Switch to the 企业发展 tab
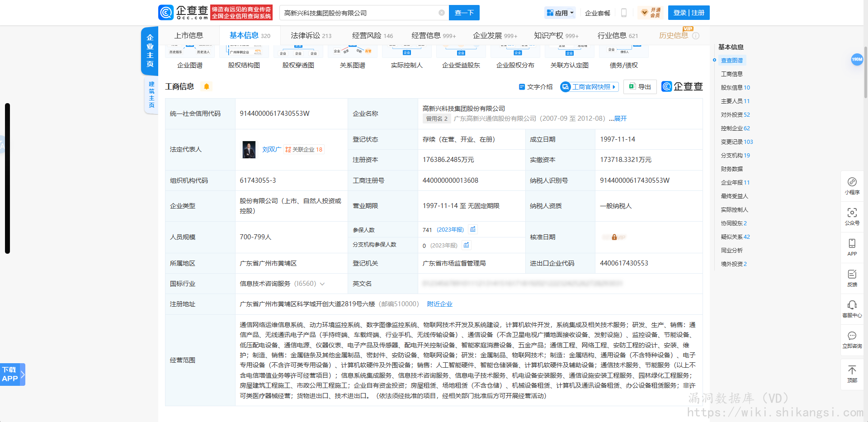 (495, 35)
